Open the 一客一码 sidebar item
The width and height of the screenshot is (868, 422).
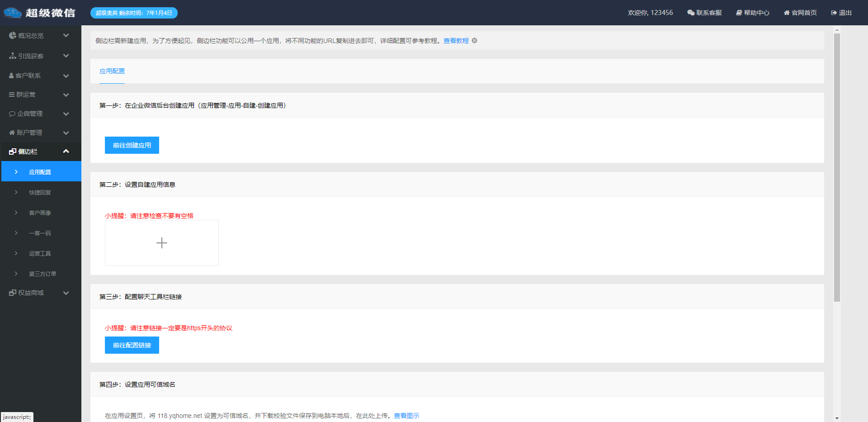(x=41, y=233)
